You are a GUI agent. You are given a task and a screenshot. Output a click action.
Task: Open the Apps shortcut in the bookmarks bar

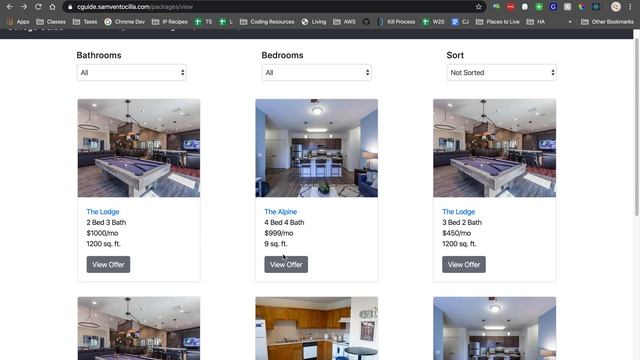[18, 22]
